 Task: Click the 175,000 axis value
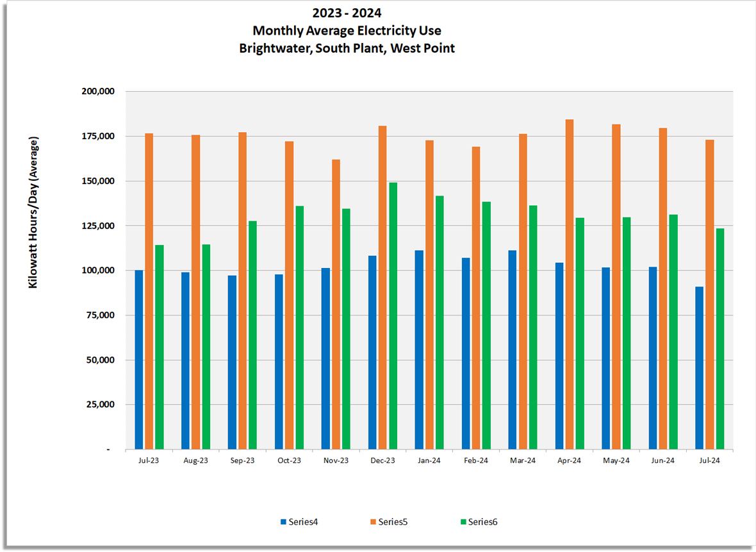(x=98, y=136)
